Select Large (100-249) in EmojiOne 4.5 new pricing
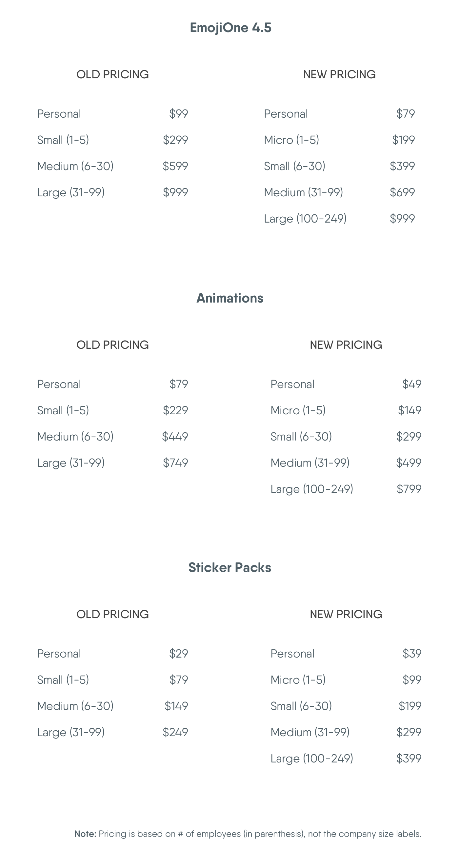 (305, 219)
